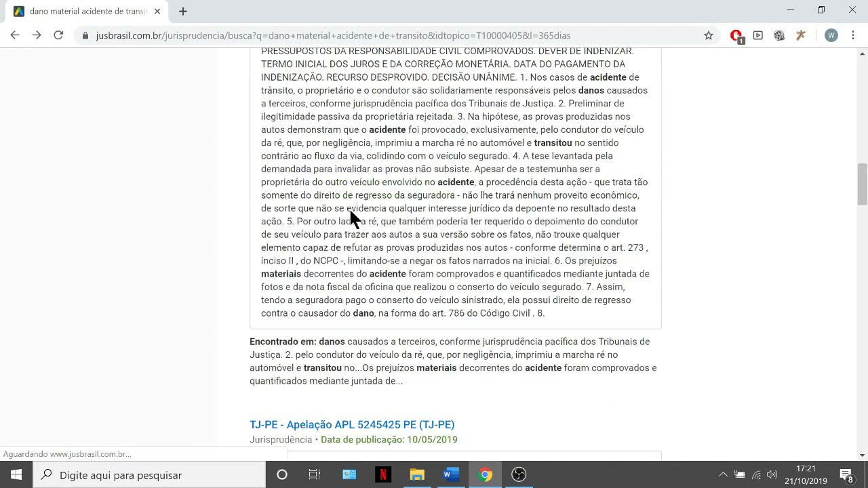Show hidden system tray icons
The image size is (868, 488).
[x=723, y=474]
